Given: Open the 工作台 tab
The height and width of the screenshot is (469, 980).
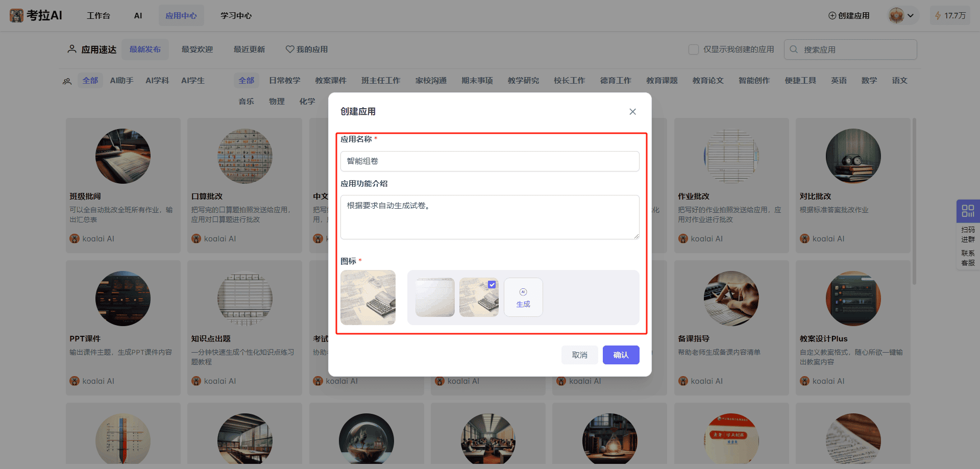Looking at the screenshot, I should point(99,16).
